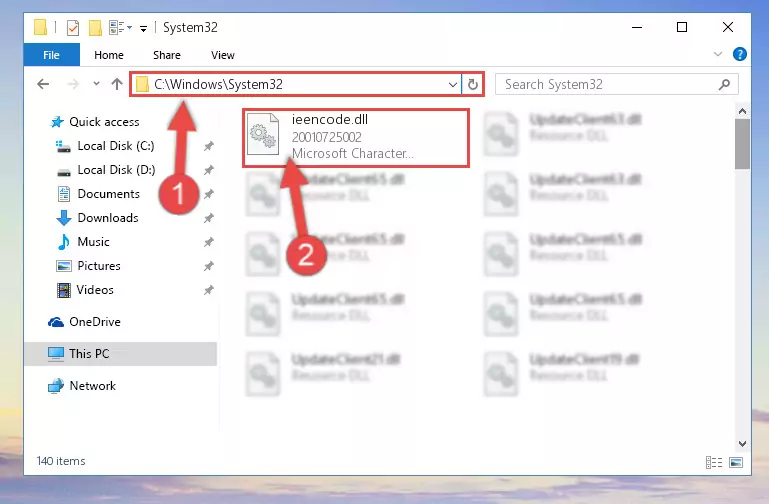Click the New folder icon in title bar
Viewport: 769px width, 504px height.
[x=95, y=28]
